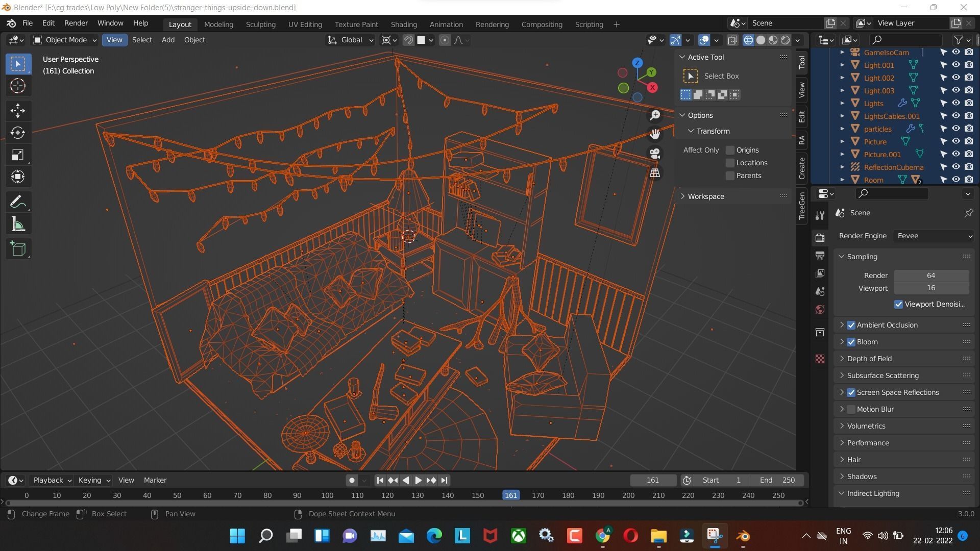The height and width of the screenshot is (551, 980).
Task: Open the timeline Keying popover
Action: click(93, 480)
